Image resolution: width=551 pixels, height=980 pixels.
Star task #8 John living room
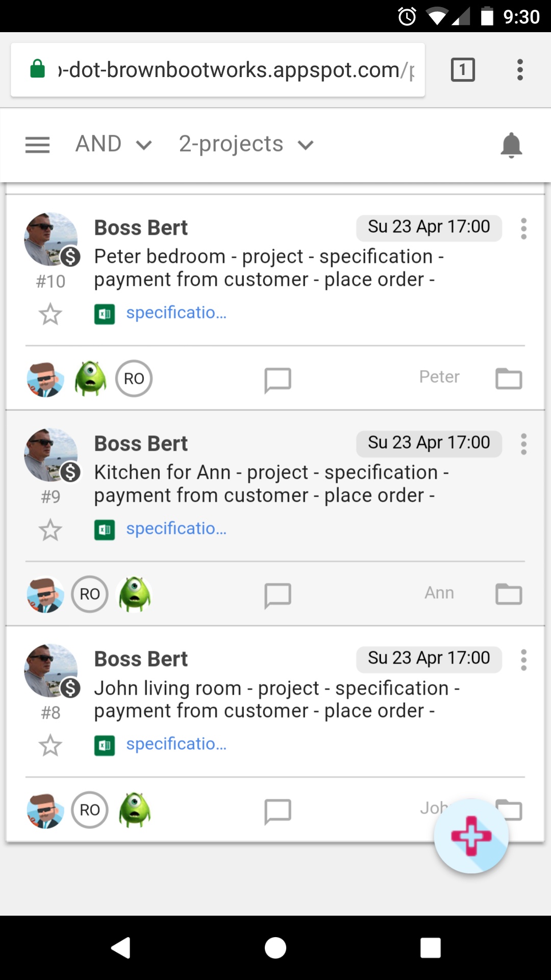coord(50,746)
